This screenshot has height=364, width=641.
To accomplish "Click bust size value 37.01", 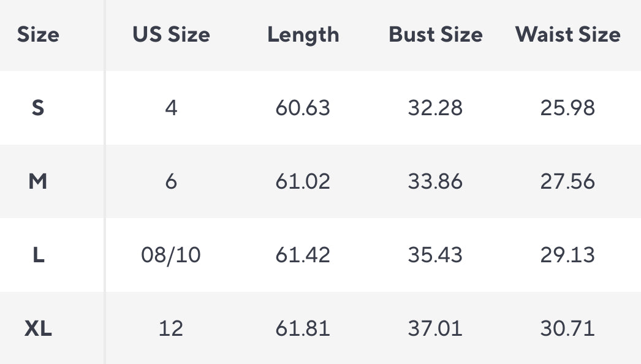I will [x=435, y=329].
